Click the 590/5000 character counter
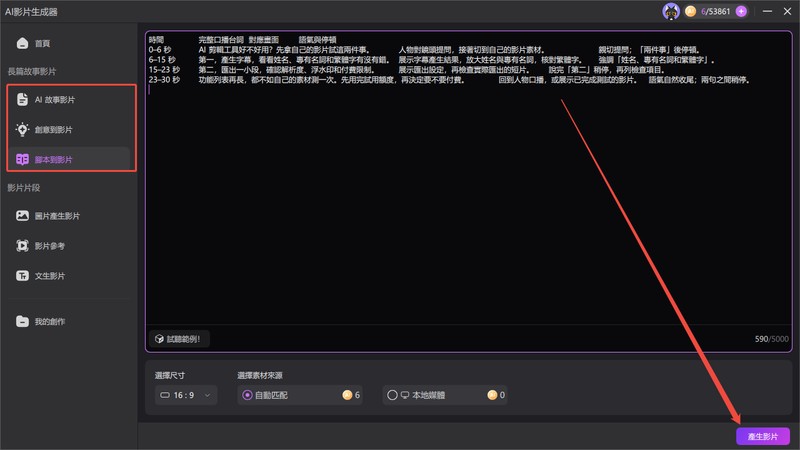800x450 pixels. 771,339
